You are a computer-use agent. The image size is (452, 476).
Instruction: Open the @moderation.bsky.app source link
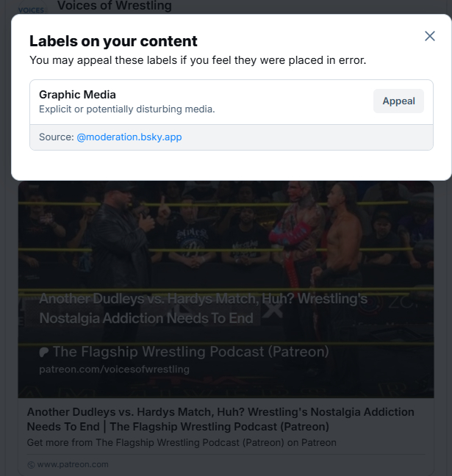coord(129,137)
